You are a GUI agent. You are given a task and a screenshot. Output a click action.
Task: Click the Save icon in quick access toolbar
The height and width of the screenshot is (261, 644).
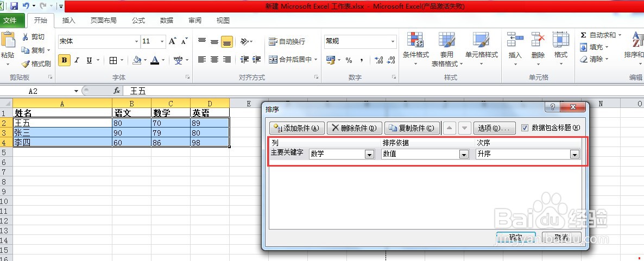pos(14,6)
